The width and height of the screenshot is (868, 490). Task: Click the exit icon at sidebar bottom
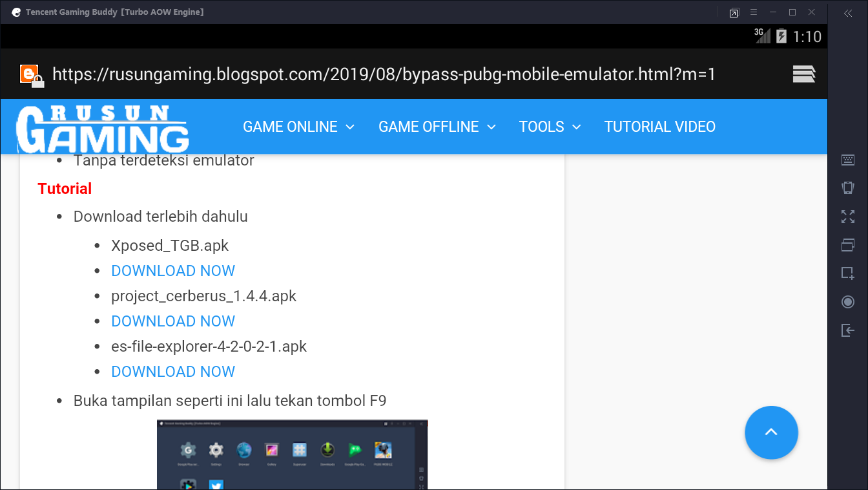[x=847, y=330]
